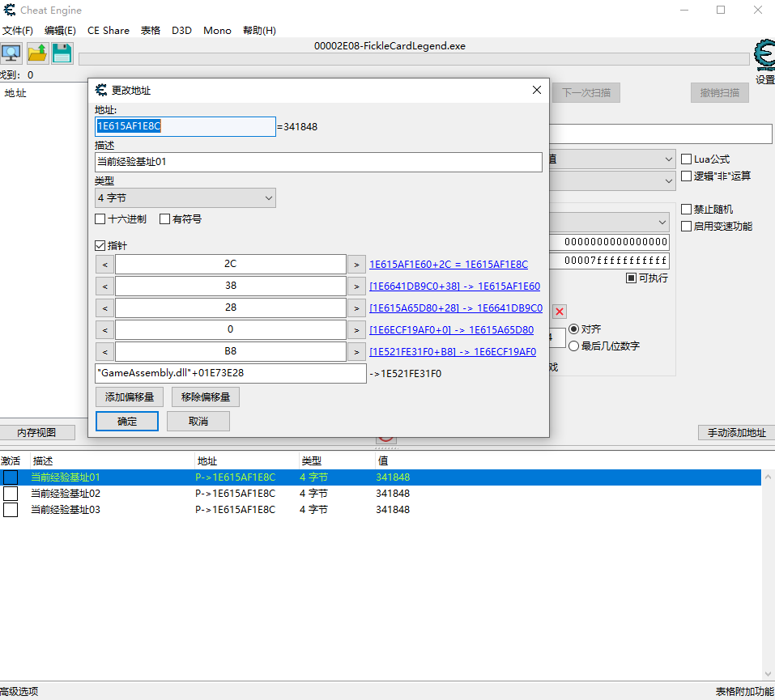Decrease the 2C offset with left arrow
775x700 pixels.
pos(104,265)
